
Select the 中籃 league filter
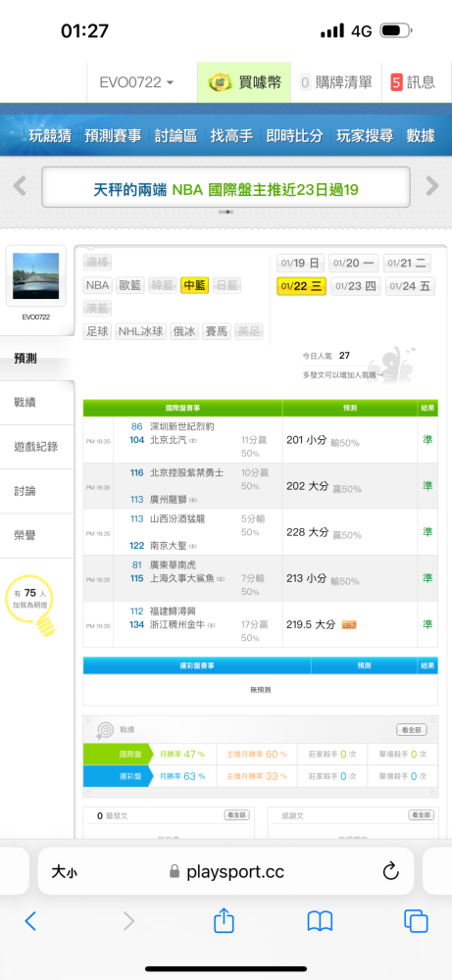point(194,285)
